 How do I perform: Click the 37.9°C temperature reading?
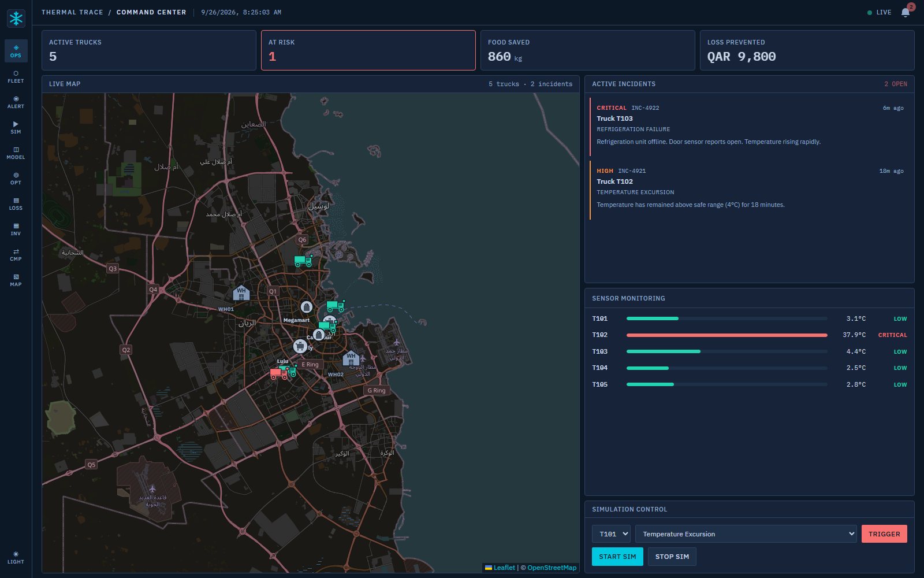point(854,335)
